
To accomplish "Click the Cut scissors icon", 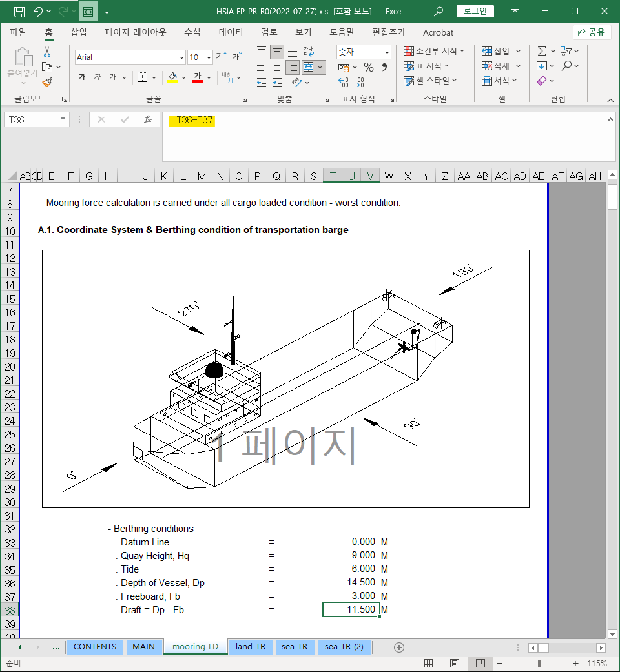I will tap(47, 52).
